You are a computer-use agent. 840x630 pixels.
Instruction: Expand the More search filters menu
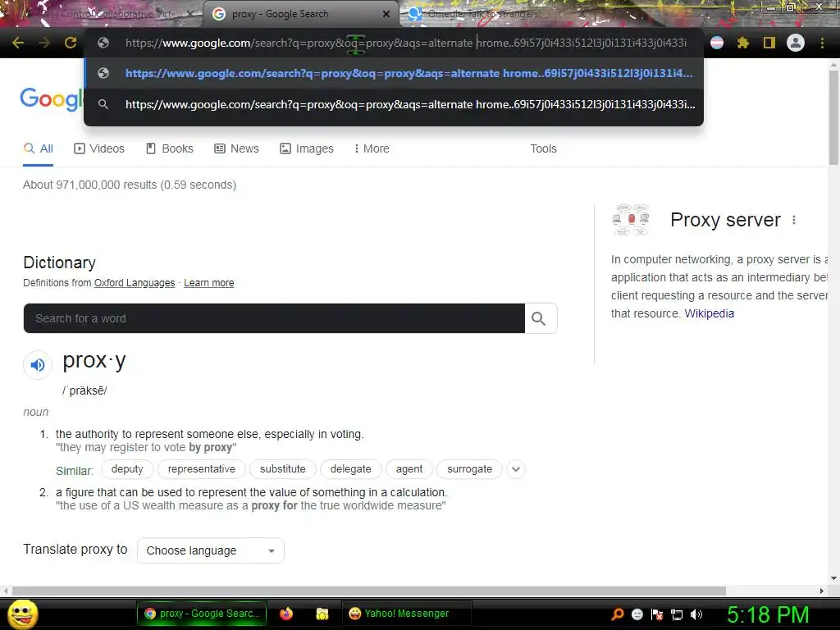pos(372,148)
